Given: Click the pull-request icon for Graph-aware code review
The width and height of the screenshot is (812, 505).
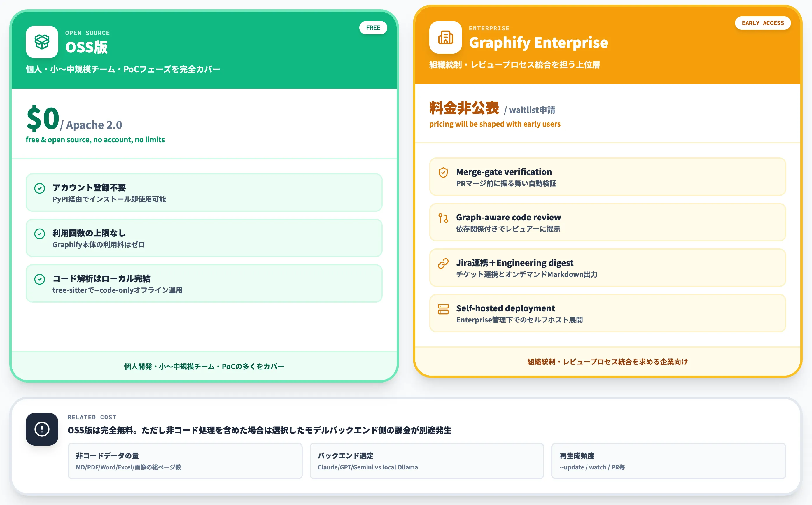Looking at the screenshot, I should point(443,218).
